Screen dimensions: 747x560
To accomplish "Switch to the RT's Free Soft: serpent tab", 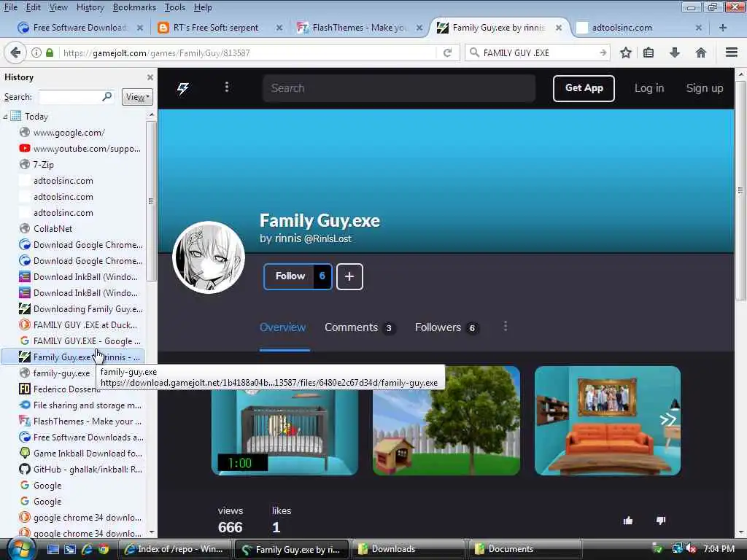I will 220,28.
